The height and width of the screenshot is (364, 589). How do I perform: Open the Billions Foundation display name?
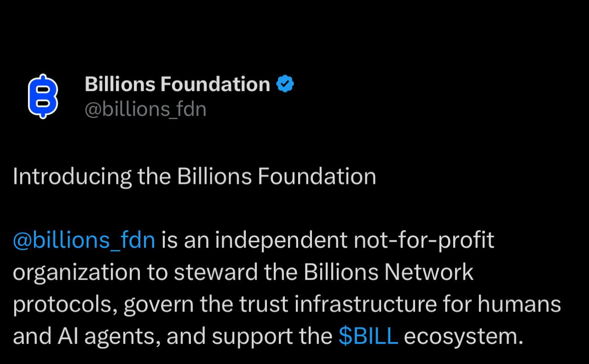[x=177, y=84]
